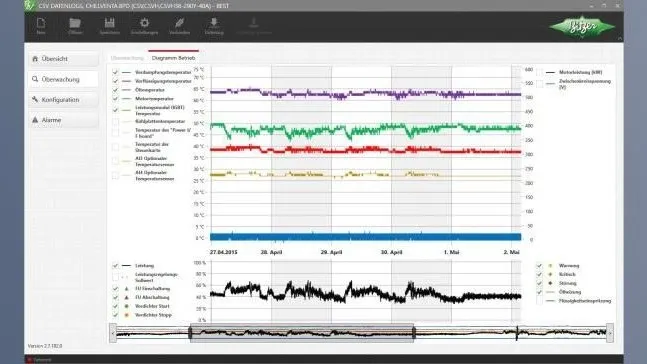Collapse the toolbar with the small chevron
Image resolution: width=647 pixels, height=364 pixels.
click(620, 38)
